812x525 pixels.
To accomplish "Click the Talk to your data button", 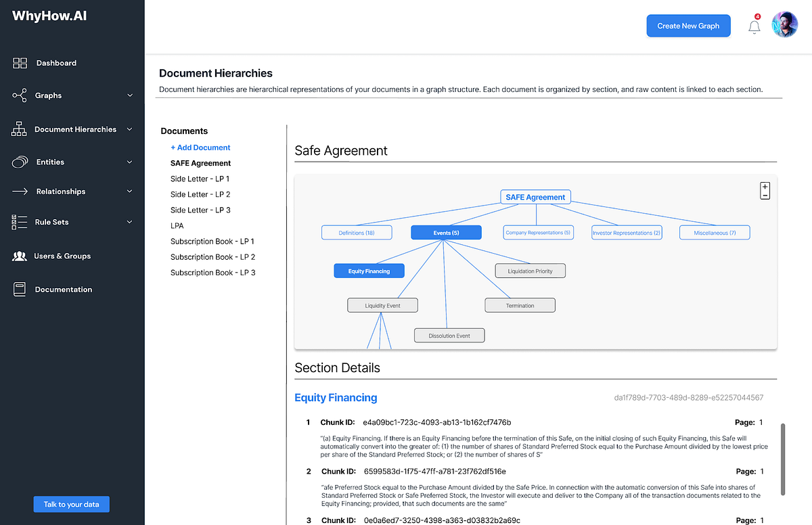I will (x=71, y=504).
